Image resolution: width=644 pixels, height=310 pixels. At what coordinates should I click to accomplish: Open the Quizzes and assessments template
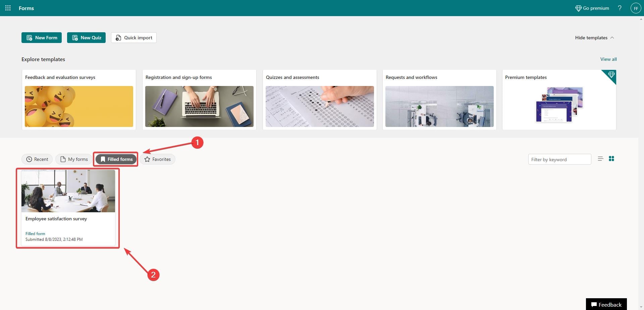pyautogui.click(x=320, y=100)
